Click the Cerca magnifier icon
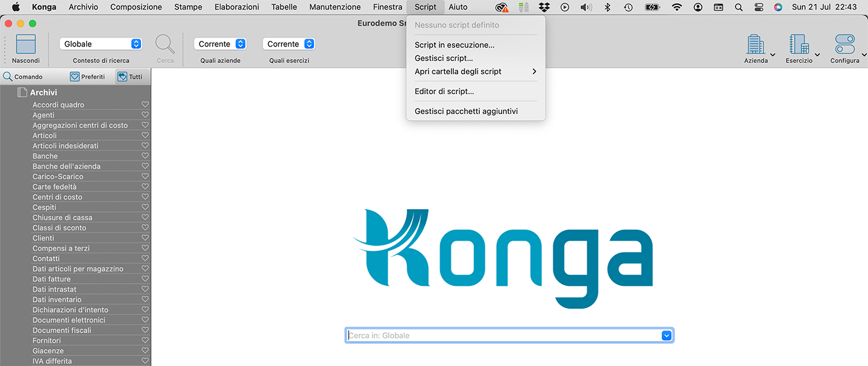The width and height of the screenshot is (868, 366). pos(165,44)
